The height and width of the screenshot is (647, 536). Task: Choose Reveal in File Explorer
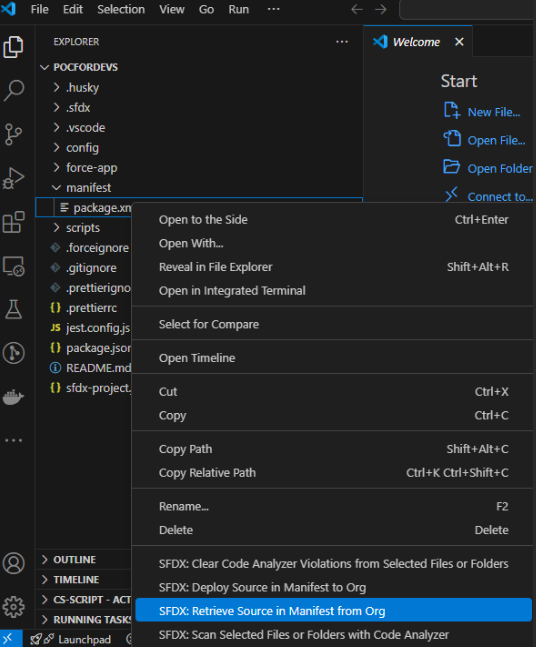(x=333, y=267)
